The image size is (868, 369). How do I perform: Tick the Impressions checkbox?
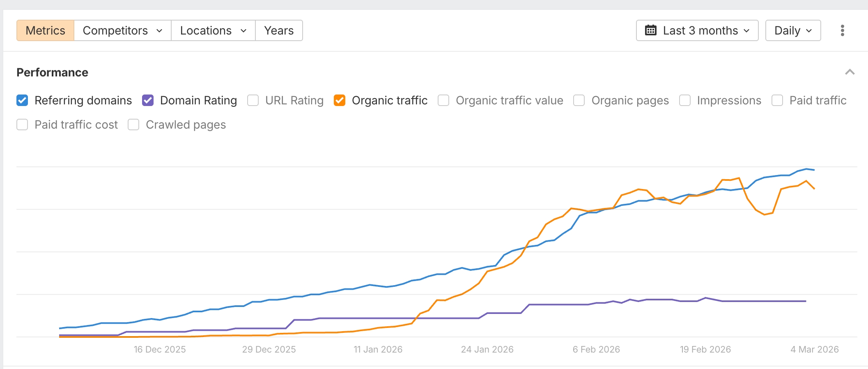(684, 100)
